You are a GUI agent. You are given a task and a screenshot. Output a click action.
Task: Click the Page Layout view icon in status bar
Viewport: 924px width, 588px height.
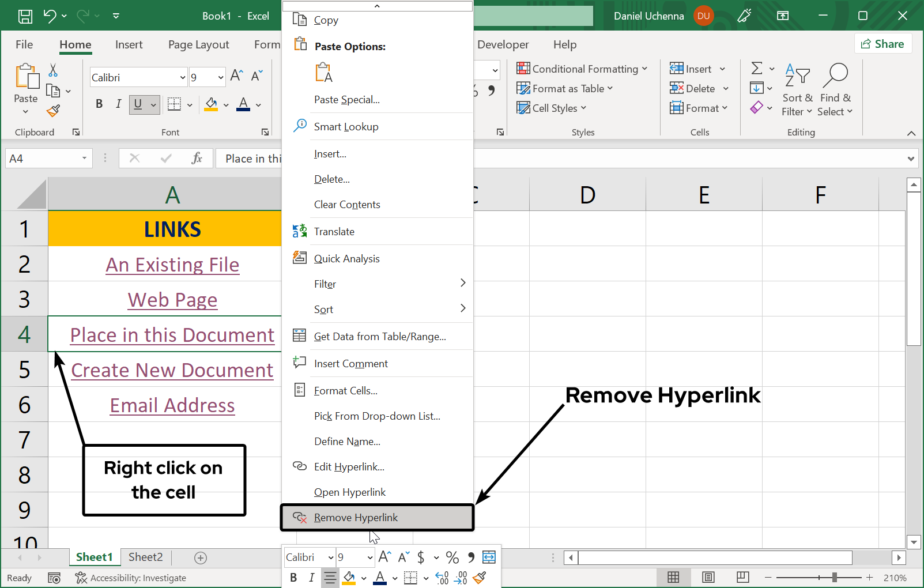708,577
